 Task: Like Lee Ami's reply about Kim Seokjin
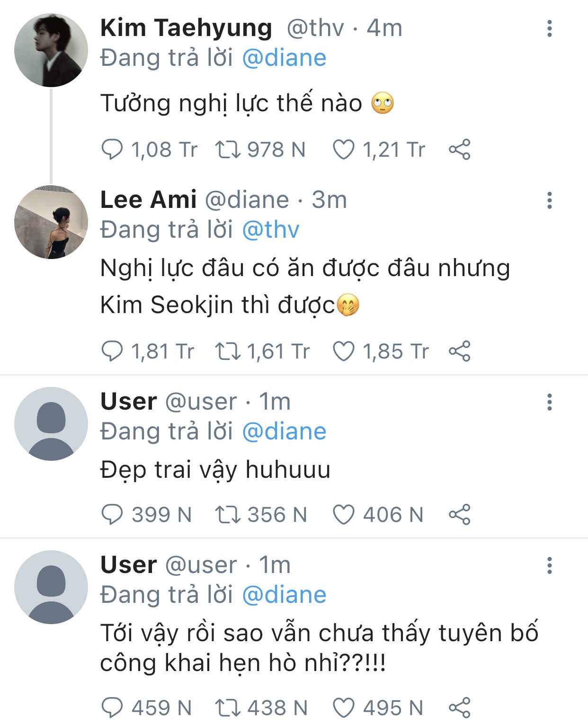tap(344, 351)
